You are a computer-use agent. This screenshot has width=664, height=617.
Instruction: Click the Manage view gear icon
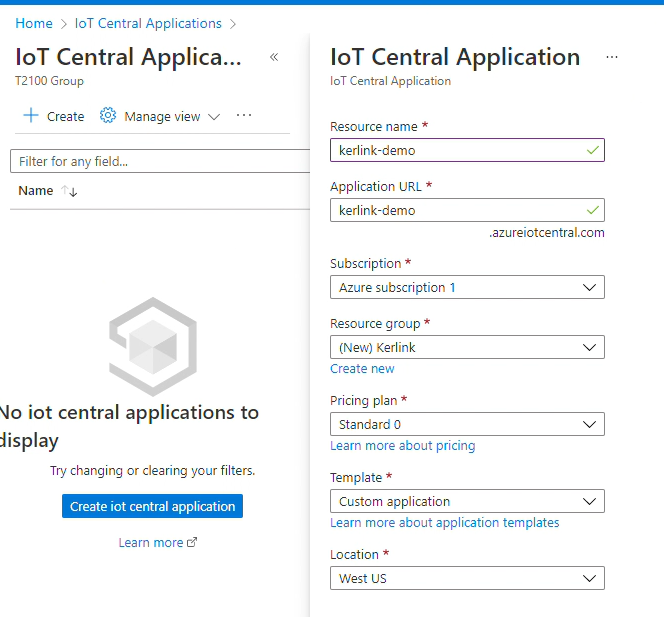tap(108, 116)
